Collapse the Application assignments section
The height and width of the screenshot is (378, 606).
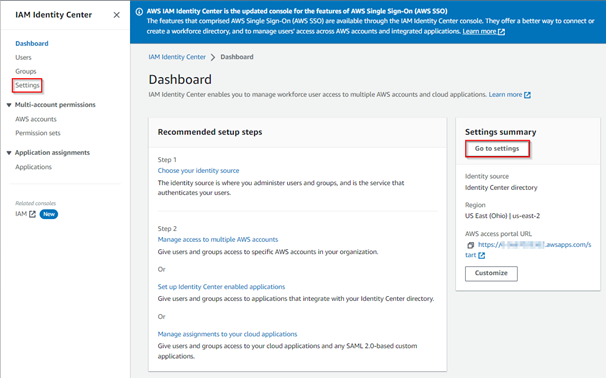9,153
